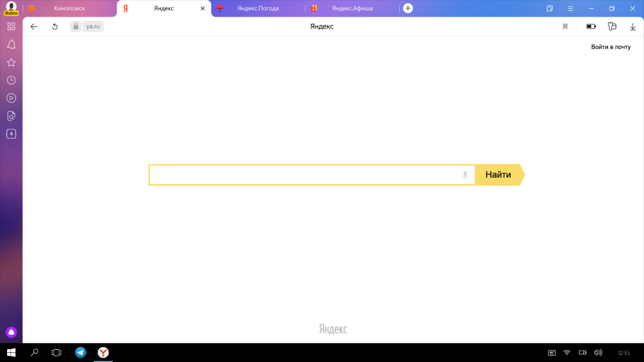This screenshot has height=362, width=644.
Task: Open battery saver icon in toolbar
Action: point(591,26)
